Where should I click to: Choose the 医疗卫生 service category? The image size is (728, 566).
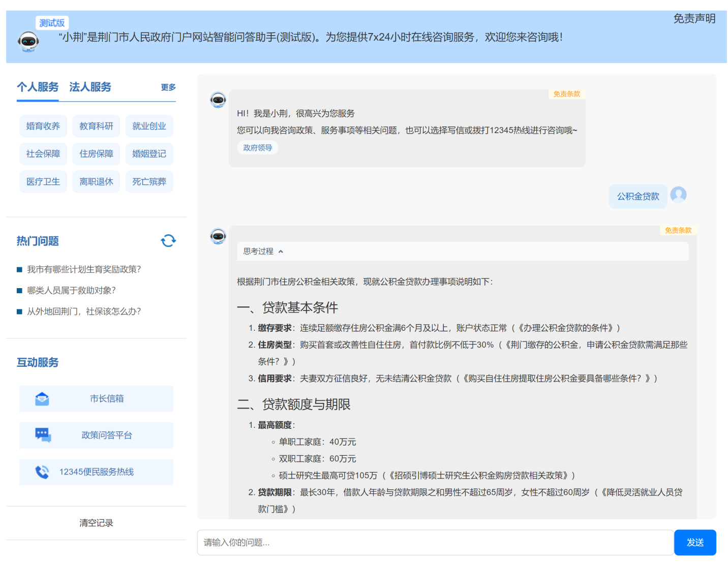point(43,181)
